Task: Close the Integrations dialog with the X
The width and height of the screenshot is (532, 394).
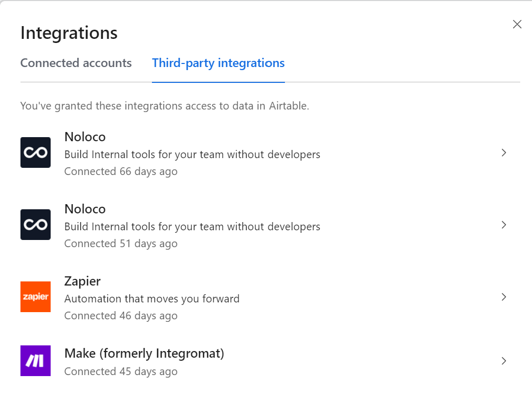Action: [517, 25]
